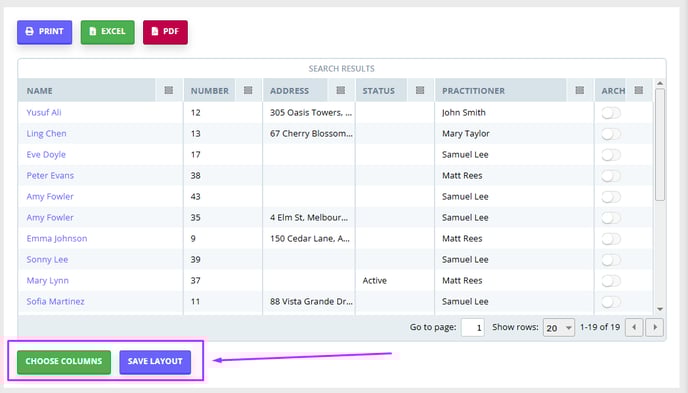The width and height of the screenshot is (688, 393).
Task: Toggle archive switch for Yusuf Ali
Action: (x=611, y=113)
